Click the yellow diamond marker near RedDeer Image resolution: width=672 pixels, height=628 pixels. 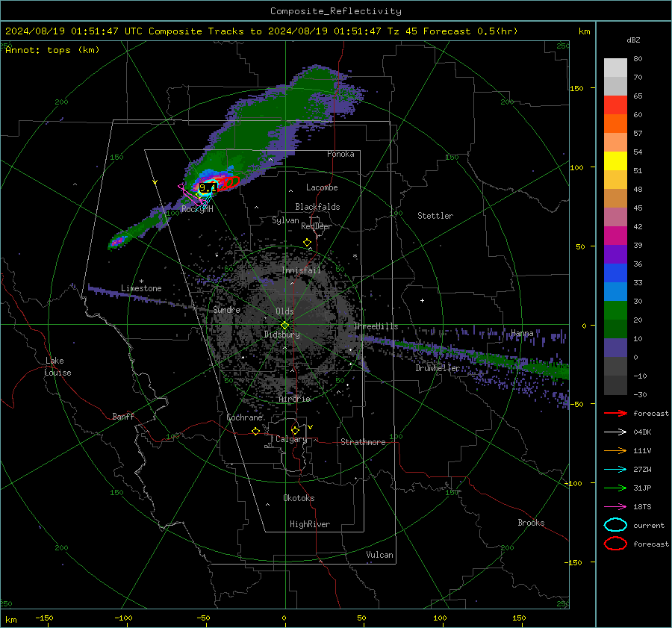[x=307, y=243]
